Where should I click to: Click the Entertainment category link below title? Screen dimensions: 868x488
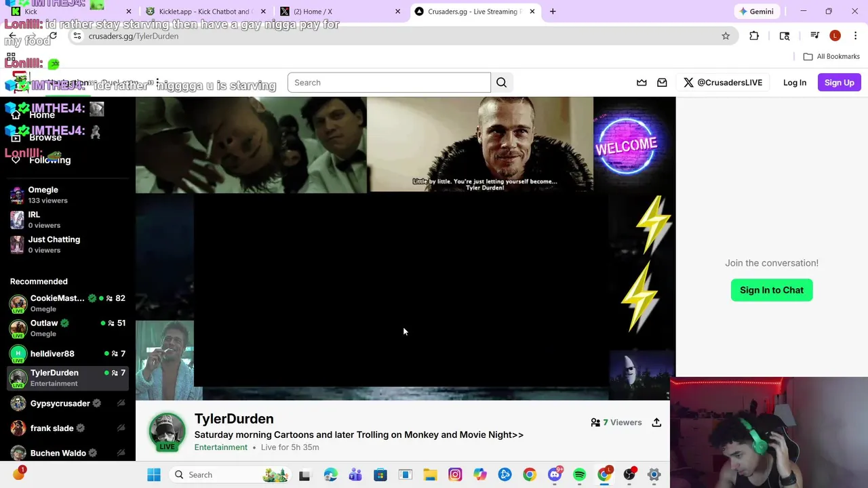221,447
